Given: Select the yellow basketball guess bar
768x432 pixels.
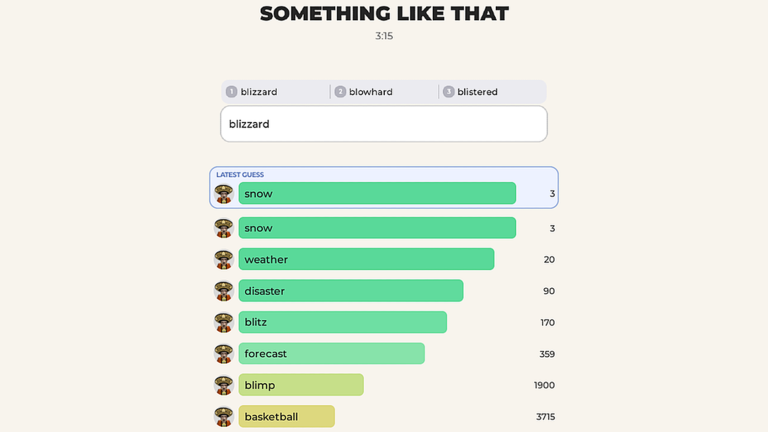Looking at the screenshot, I should 287,416.
